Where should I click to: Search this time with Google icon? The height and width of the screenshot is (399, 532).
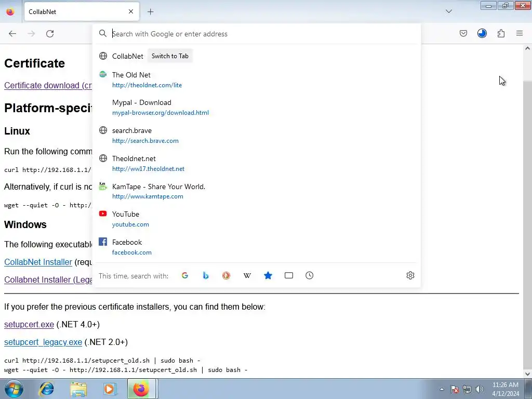[185, 275]
